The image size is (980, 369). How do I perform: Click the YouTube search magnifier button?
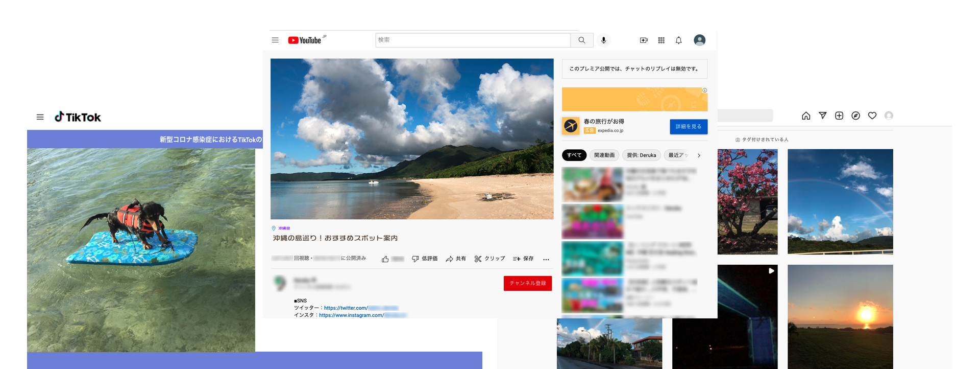[581, 40]
